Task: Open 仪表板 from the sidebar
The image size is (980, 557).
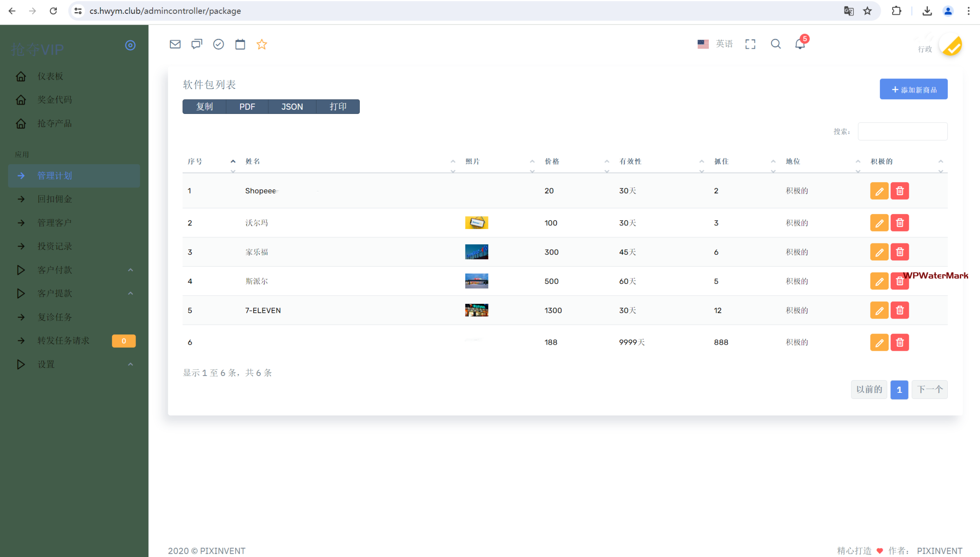Action: point(51,76)
